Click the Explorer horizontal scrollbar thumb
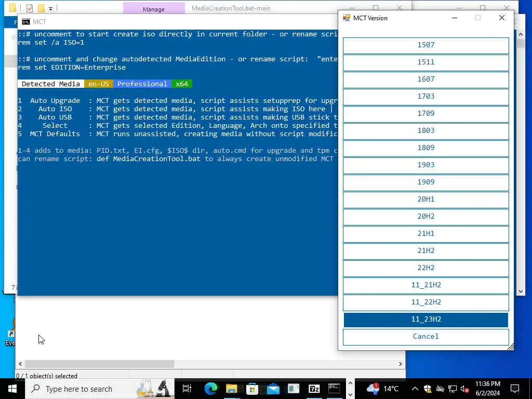This screenshot has width=532, height=399. 99,364
